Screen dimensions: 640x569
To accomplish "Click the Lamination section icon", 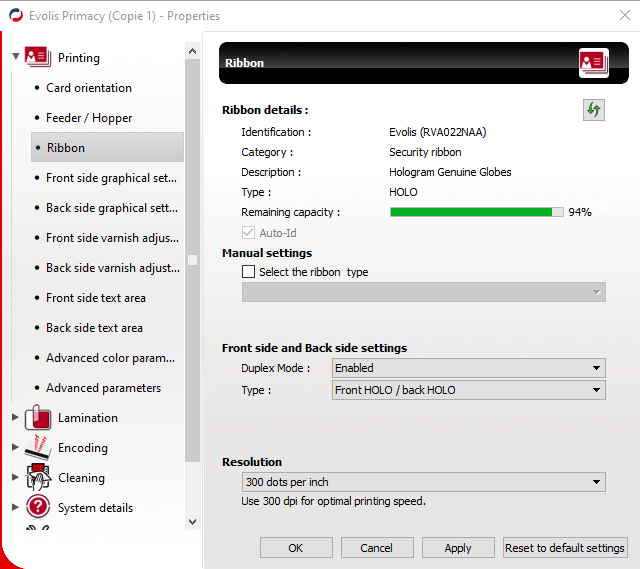I will (38, 418).
